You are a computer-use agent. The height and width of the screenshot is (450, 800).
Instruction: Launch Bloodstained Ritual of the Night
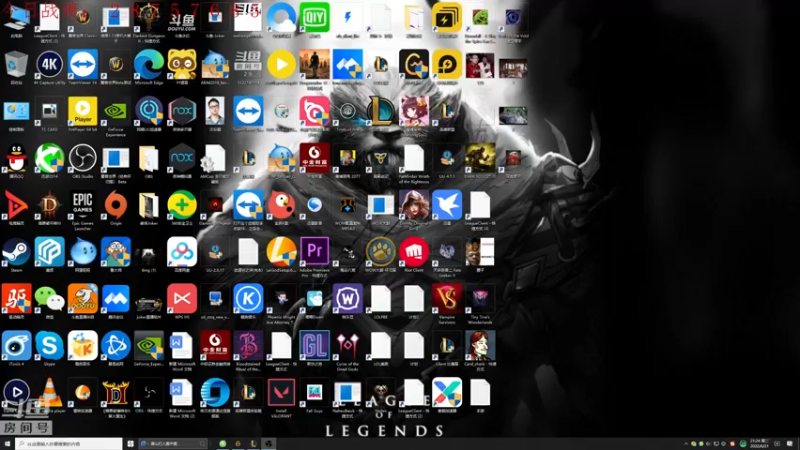point(248,346)
